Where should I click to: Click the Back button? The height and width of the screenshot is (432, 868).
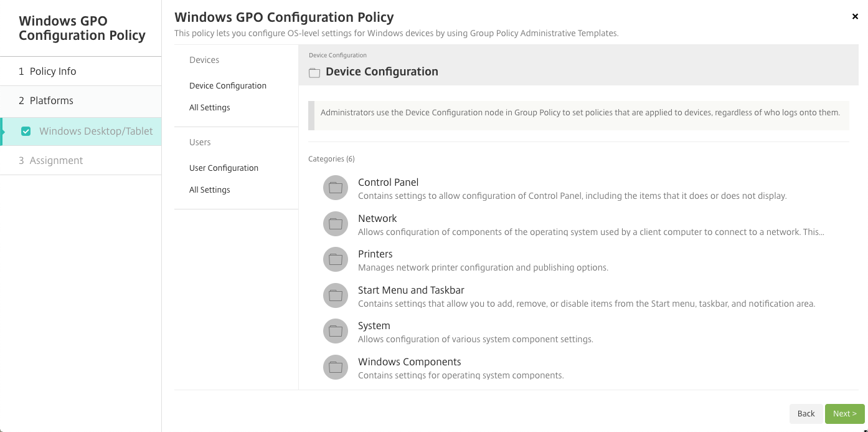pos(806,413)
